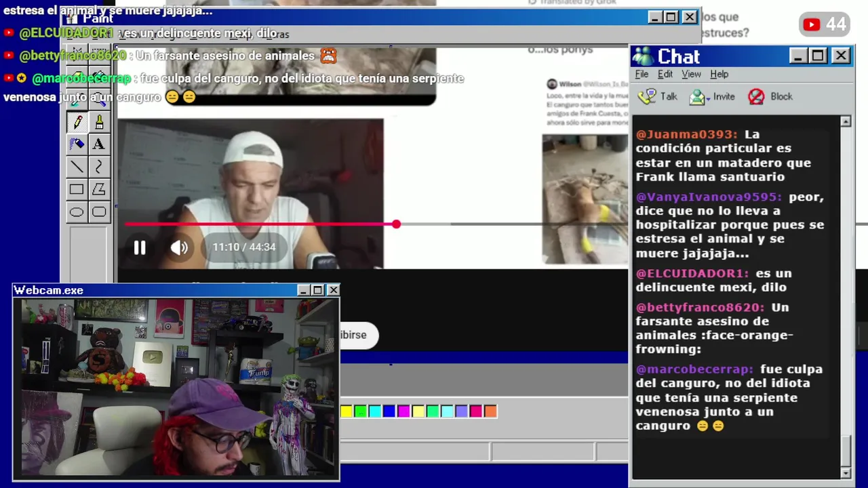Pick the dark blue color swatch
Image resolution: width=868 pixels, height=488 pixels.
(x=389, y=411)
